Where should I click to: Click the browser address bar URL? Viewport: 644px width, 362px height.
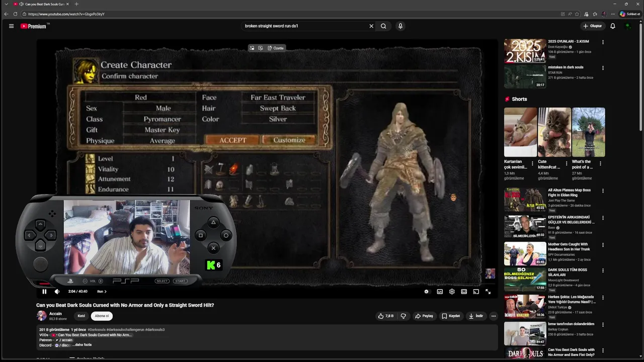coord(66,14)
